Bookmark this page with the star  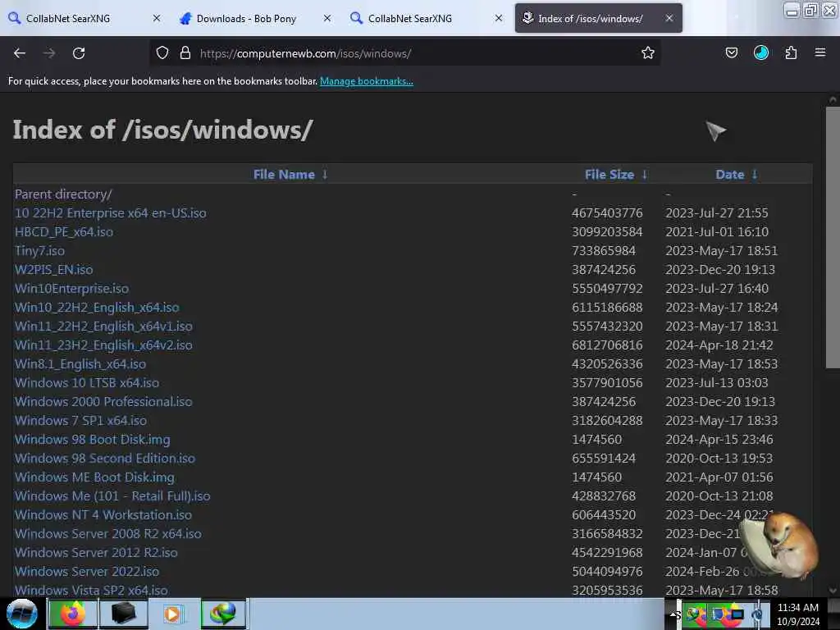(x=648, y=53)
